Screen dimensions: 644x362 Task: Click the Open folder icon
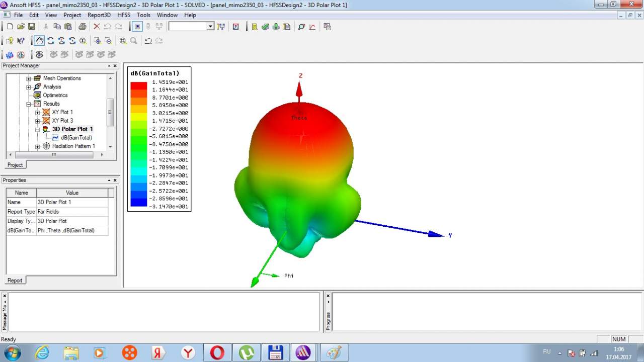(21, 27)
